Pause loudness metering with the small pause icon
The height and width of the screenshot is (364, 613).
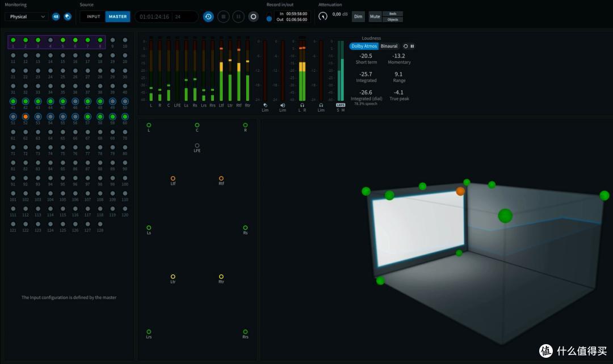(412, 46)
